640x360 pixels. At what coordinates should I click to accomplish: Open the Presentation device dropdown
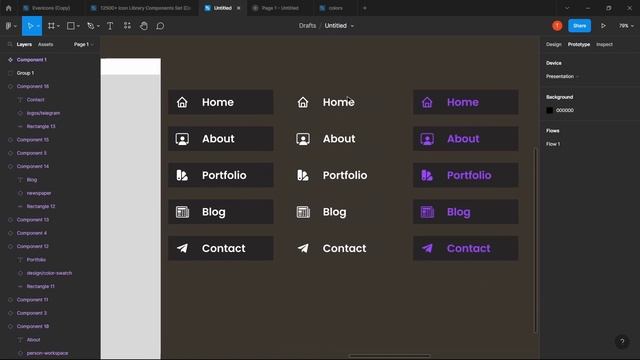(x=562, y=76)
